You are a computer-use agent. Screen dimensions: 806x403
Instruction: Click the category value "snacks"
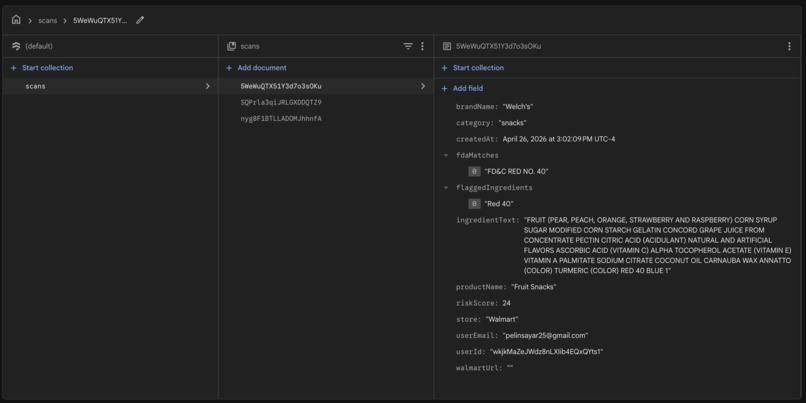pos(512,123)
